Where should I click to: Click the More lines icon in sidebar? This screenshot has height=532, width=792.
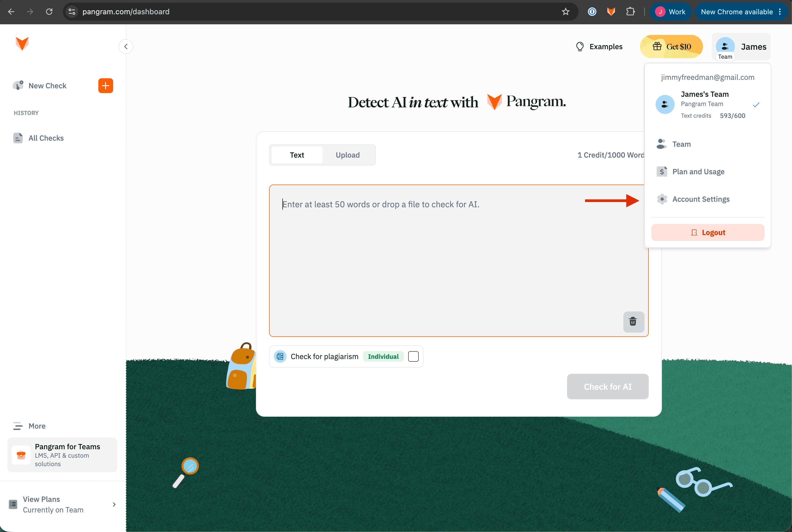[18, 426]
